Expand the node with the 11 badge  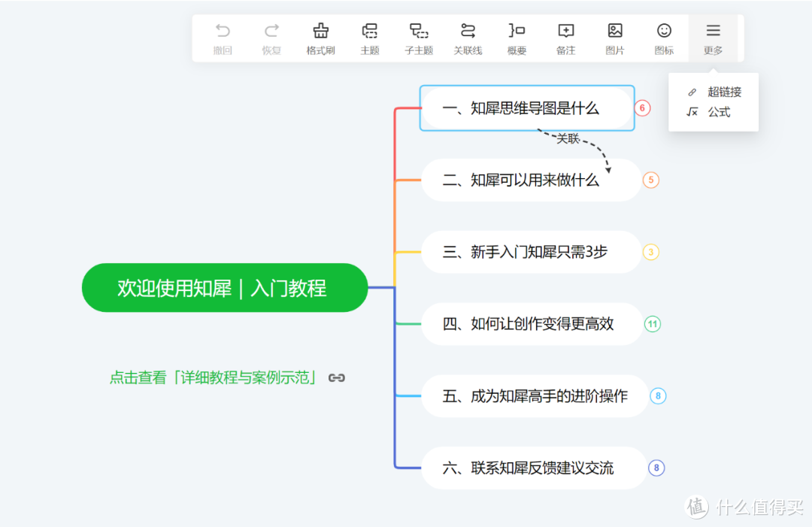652,324
